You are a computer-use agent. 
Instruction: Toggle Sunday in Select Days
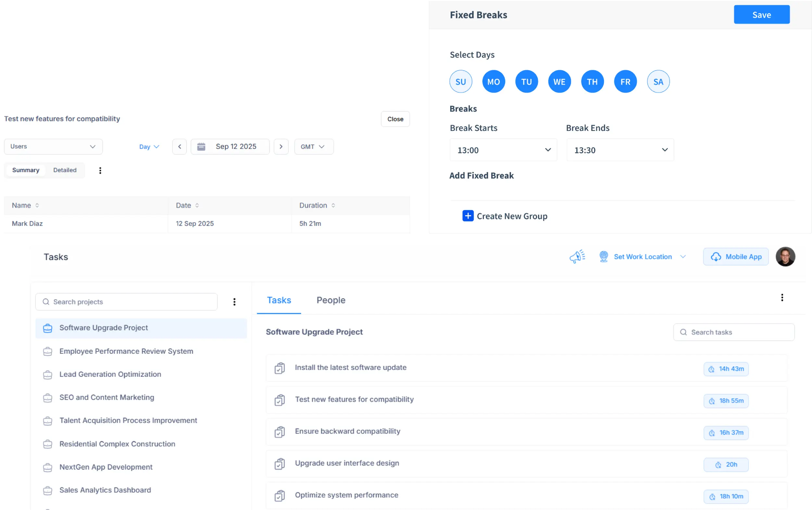pos(461,81)
